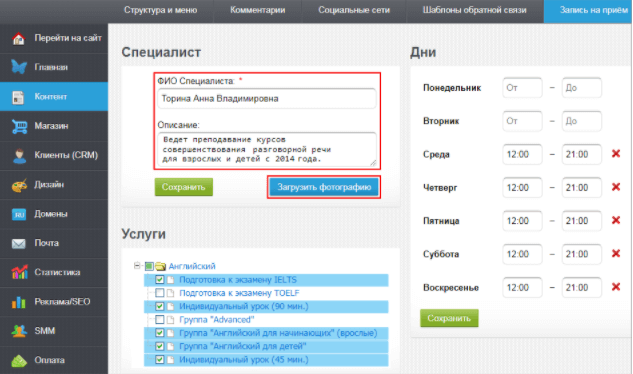Delete the Воскресенье time with red X

coord(616,287)
